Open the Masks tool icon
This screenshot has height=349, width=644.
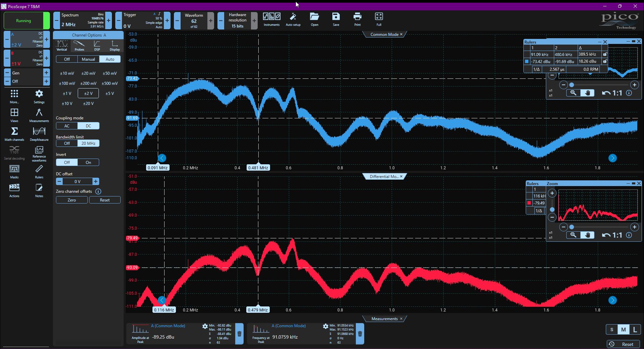(x=14, y=171)
